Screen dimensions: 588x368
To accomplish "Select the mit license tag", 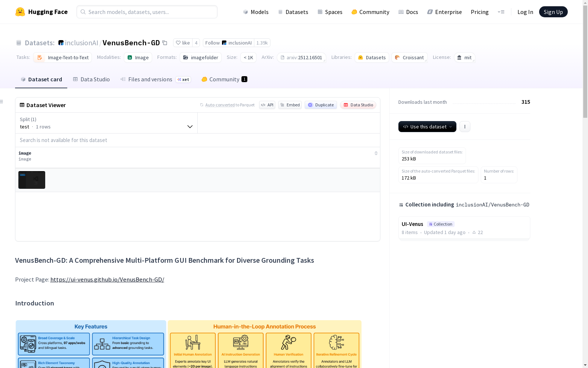I will (x=465, y=57).
